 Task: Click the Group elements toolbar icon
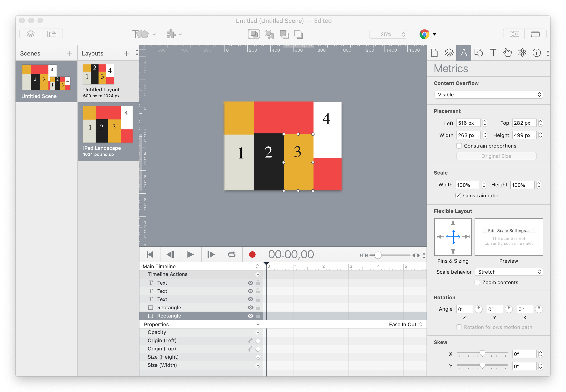(x=254, y=34)
